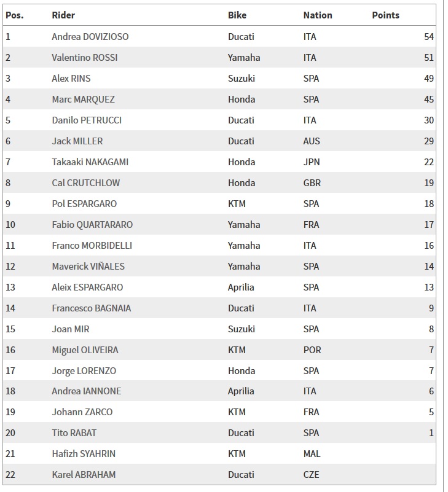Click Fabio QUARTARARO's name
Image resolution: width=448 pixels, height=492 pixels.
coord(92,225)
